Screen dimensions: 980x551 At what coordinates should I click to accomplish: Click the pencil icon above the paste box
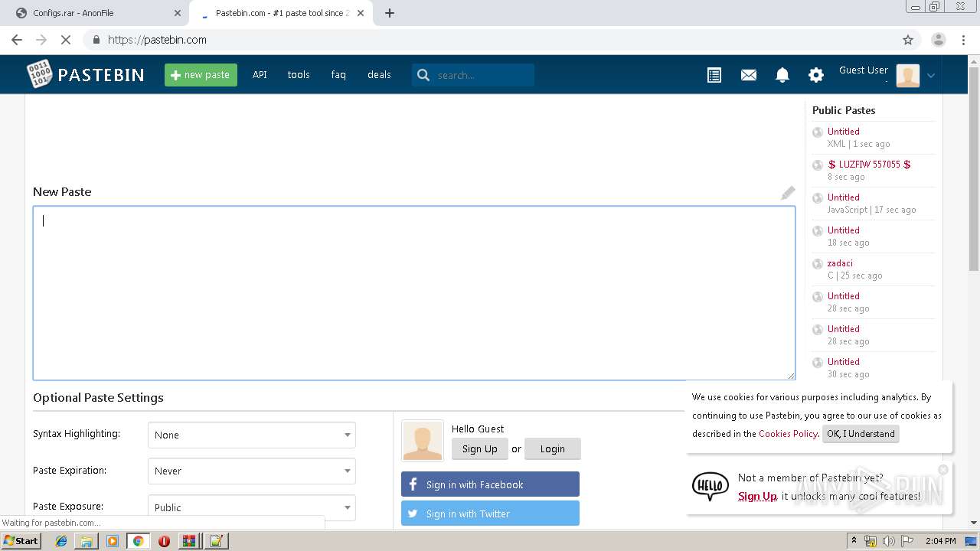(788, 193)
